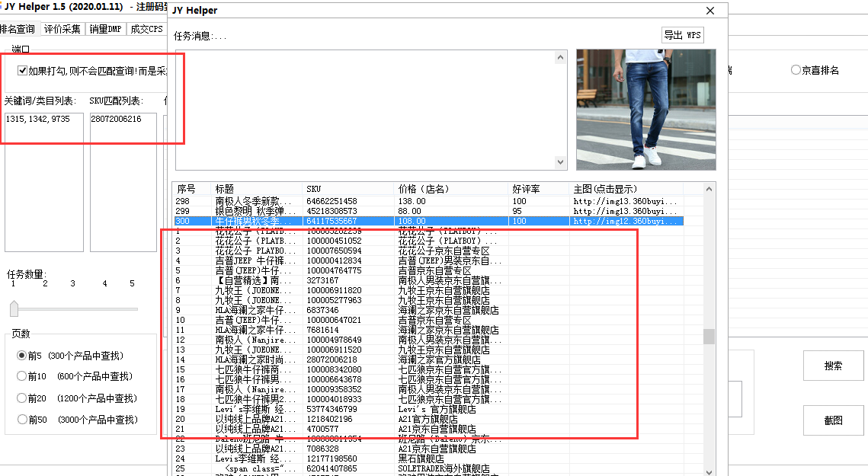Sort by the SKU column header
This screenshot has height=476, width=868.
(348, 189)
